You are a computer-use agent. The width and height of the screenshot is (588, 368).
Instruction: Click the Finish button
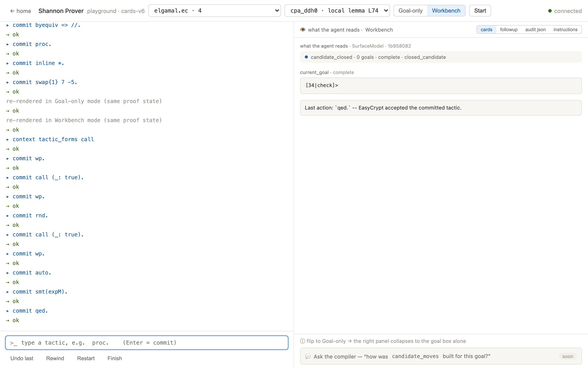115,358
